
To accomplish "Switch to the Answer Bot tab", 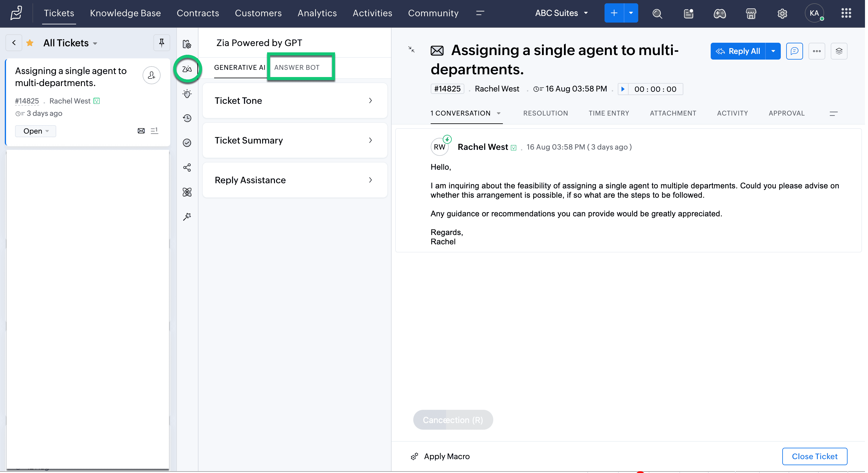I will click(297, 67).
